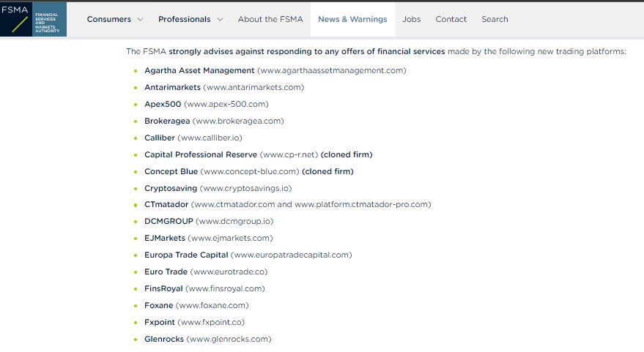Click the Cryptosaving list entry

point(218,188)
